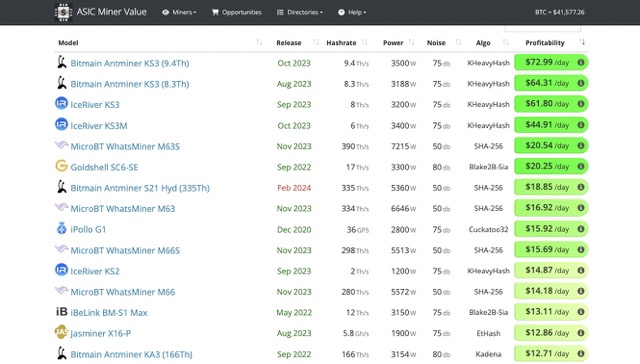Open MicroBT WhatsMiner M66S link
This screenshot has height=364, width=640.
pyautogui.click(x=125, y=251)
